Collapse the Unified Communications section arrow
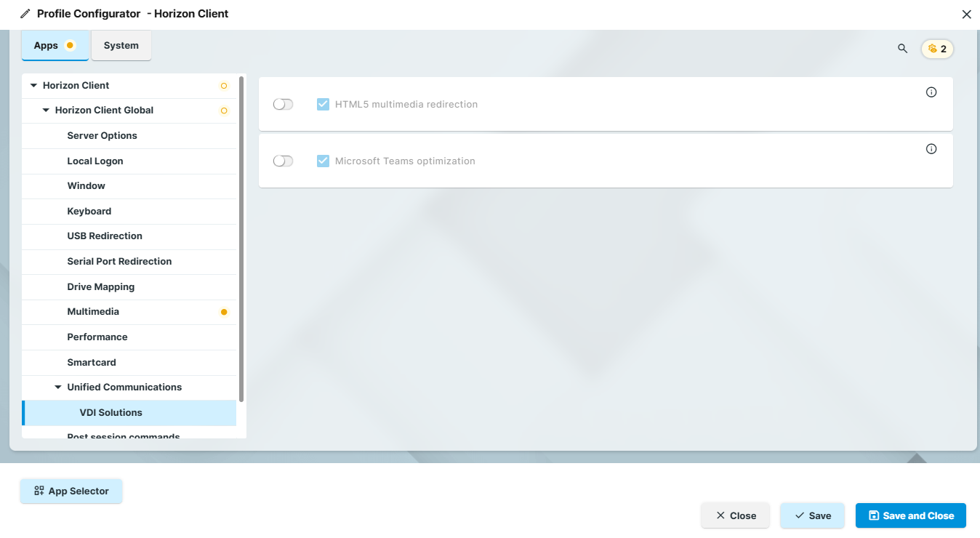This screenshot has height=538, width=980. click(58, 388)
